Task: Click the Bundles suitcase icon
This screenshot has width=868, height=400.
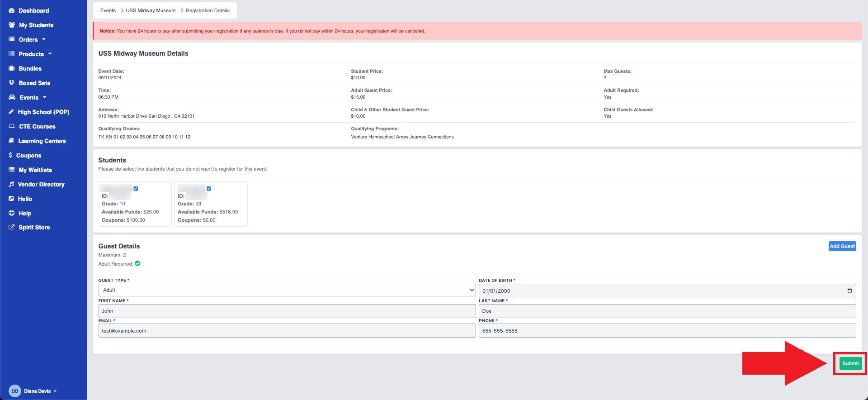Action: click(x=12, y=68)
